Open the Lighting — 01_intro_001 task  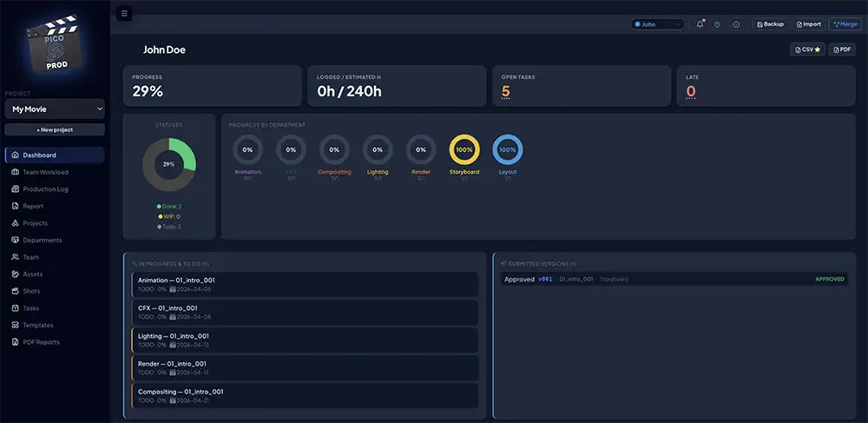[305, 340]
